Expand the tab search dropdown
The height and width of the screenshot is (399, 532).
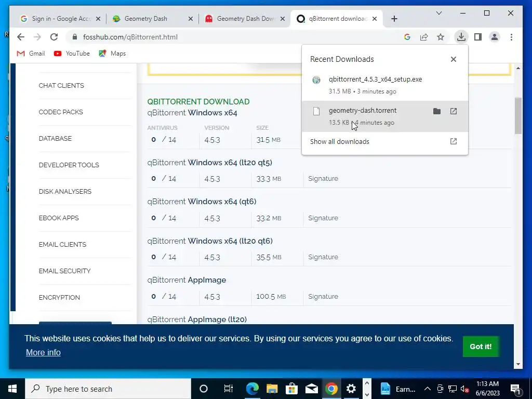tap(438, 13)
